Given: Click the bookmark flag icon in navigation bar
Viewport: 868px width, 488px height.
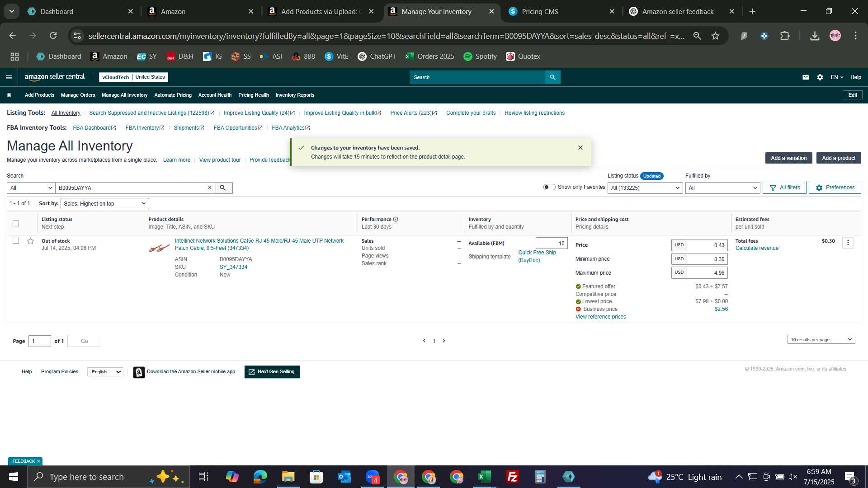Looking at the screenshot, I should [9, 95].
